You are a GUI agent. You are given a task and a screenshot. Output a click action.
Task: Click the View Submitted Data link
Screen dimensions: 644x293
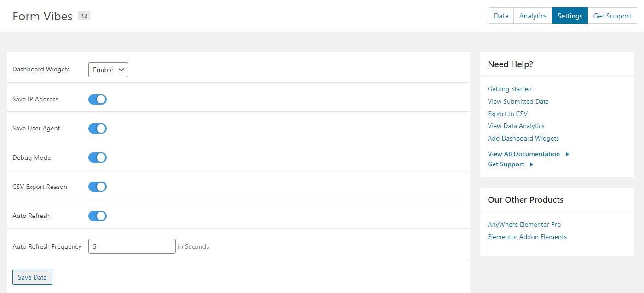518,101
